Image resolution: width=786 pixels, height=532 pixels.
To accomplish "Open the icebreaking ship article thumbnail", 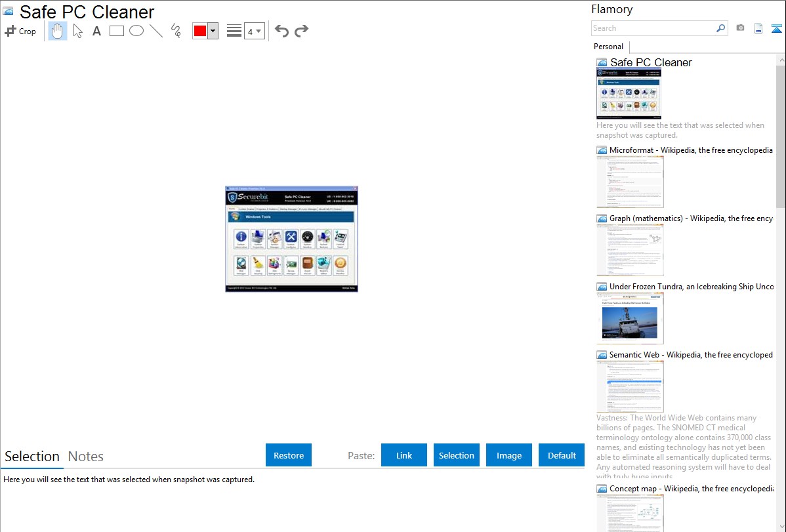I will tap(630, 318).
